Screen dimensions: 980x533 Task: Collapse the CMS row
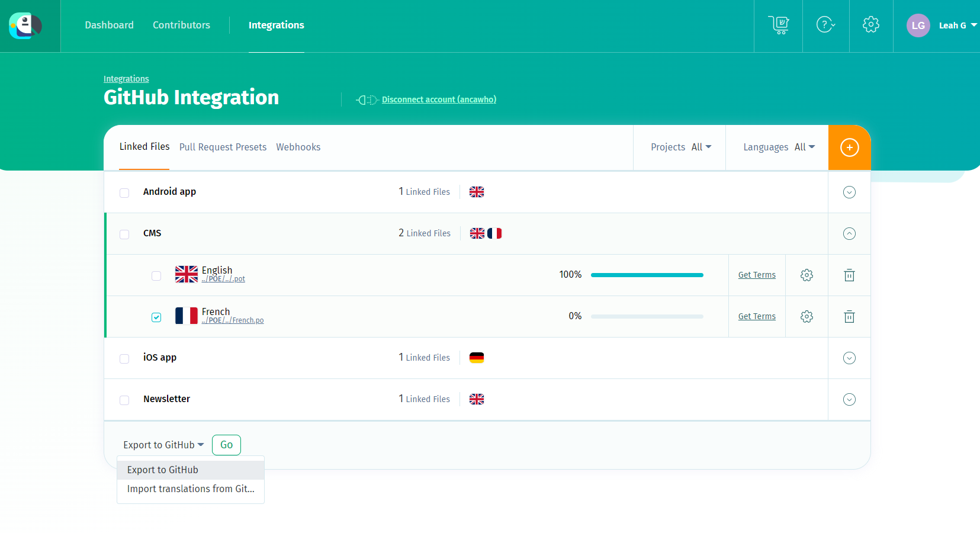click(849, 233)
